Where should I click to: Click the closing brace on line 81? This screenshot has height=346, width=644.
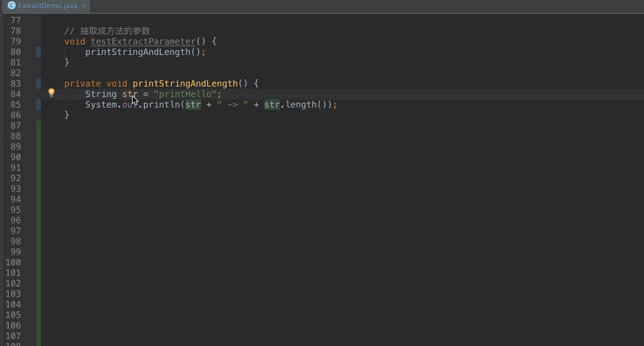(x=67, y=63)
